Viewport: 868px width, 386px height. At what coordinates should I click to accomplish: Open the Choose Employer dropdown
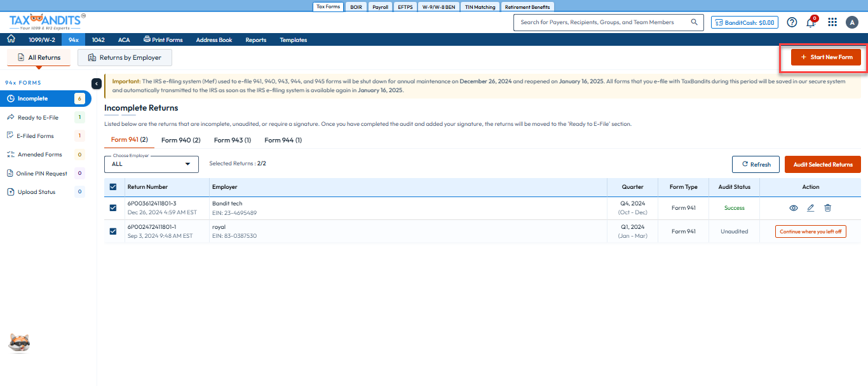click(151, 164)
